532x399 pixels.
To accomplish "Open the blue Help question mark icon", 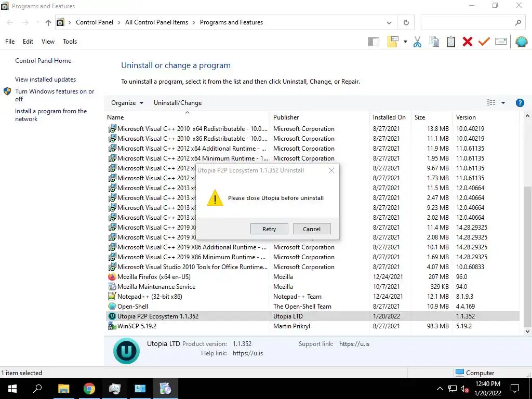I will (x=520, y=103).
